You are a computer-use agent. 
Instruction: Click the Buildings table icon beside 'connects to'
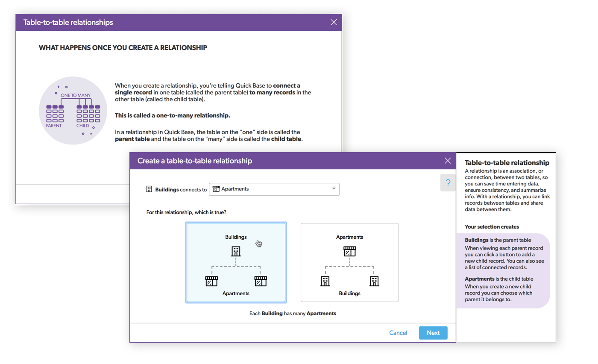(149, 189)
